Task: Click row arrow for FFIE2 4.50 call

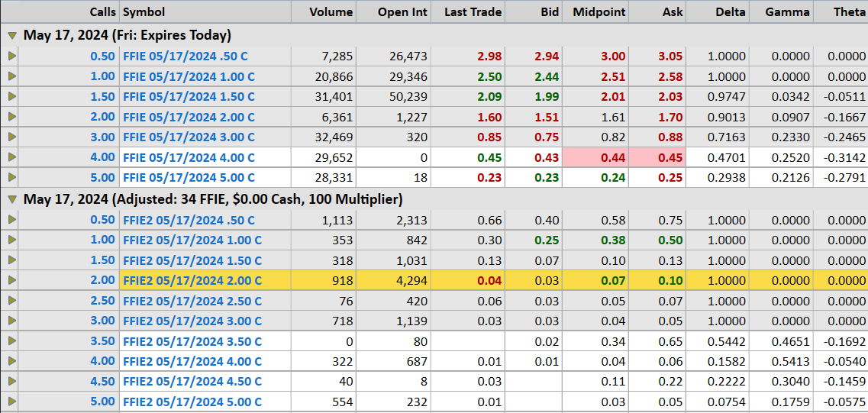Action: click(x=11, y=382)
